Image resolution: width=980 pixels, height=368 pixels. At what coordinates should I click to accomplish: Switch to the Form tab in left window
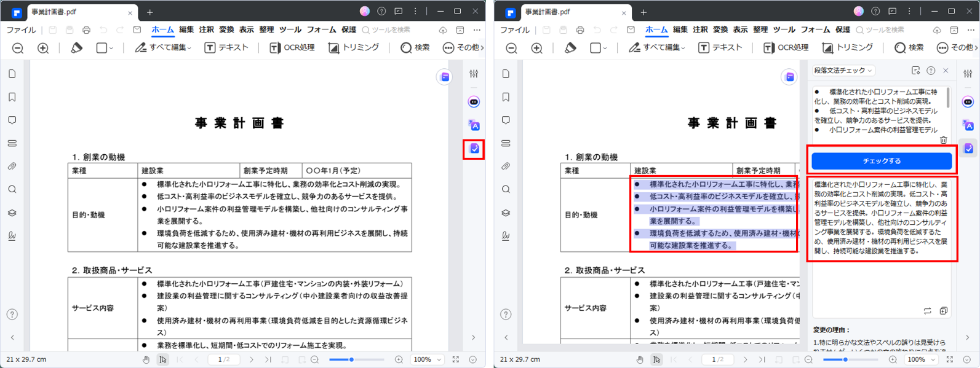click(x=322, y=29)
